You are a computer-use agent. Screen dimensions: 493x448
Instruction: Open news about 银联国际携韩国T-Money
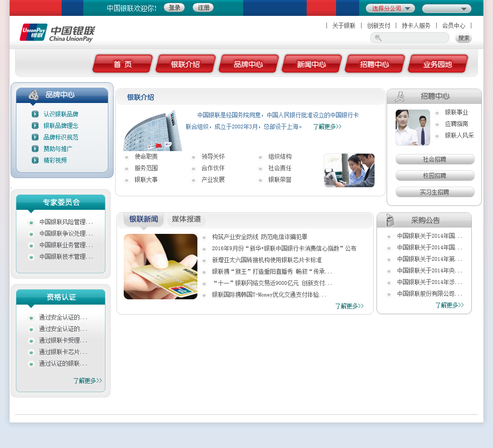pos(269,294)
